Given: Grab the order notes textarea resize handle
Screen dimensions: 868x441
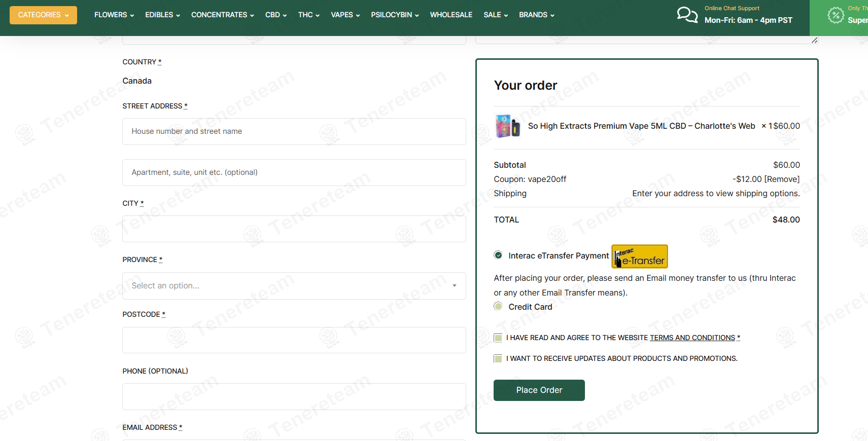Looking at the screenshot, I should [814, 40].
